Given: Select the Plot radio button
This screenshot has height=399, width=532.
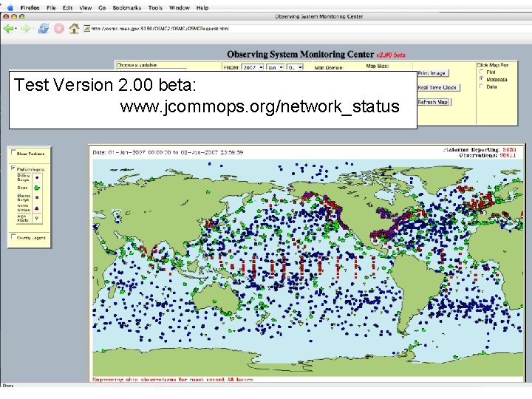Looking at the screenshot, I should point(482,72).
